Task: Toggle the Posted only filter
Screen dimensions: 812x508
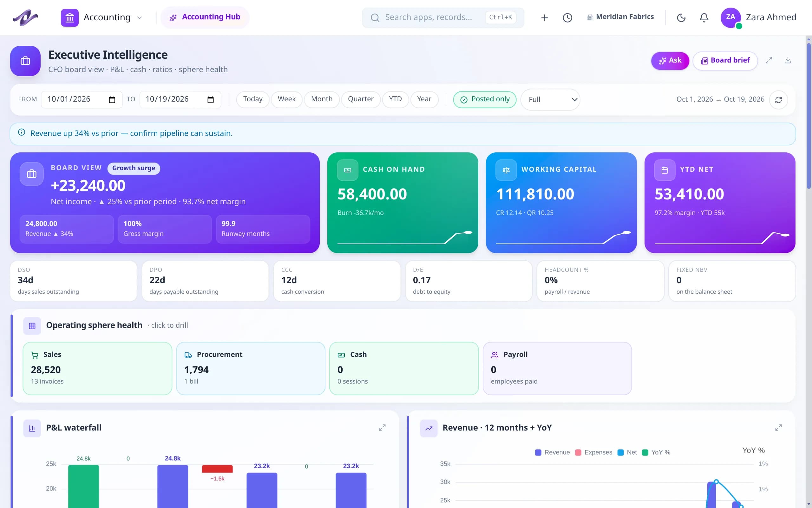Action: click(485, 99)
